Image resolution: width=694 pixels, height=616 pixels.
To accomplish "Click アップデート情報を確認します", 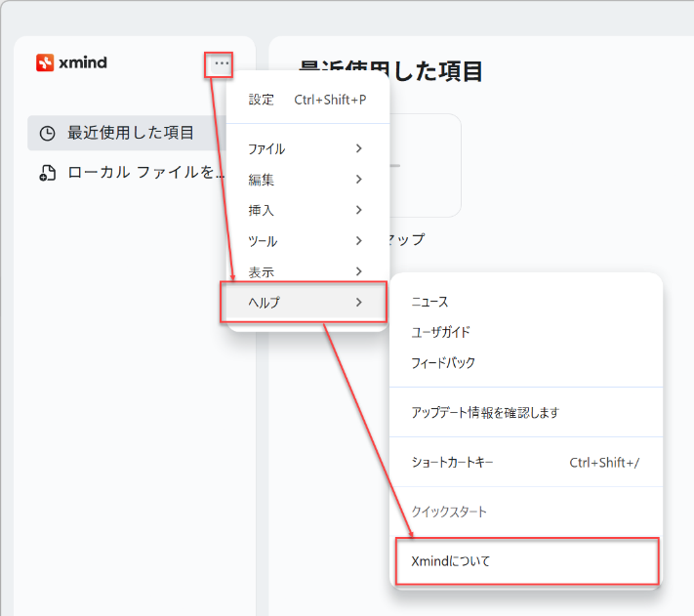I will pos(526,412).
